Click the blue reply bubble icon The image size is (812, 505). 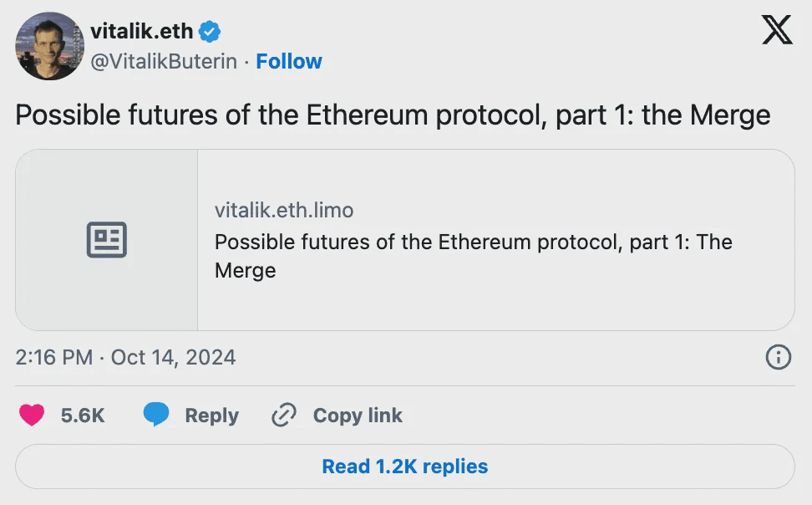click(x=156, y=415)
